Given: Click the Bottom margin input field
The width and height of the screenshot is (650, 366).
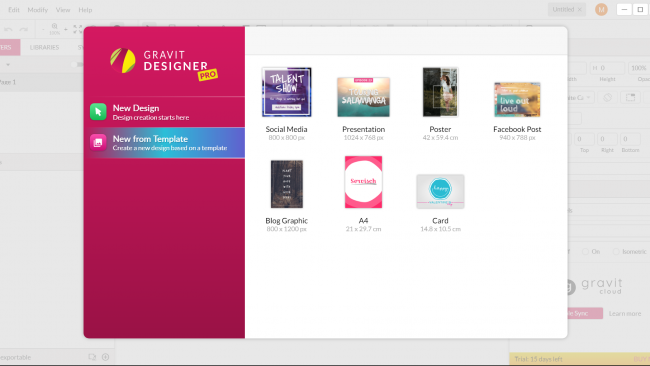Looking at the screenshot, I should (x=630, y=139).
